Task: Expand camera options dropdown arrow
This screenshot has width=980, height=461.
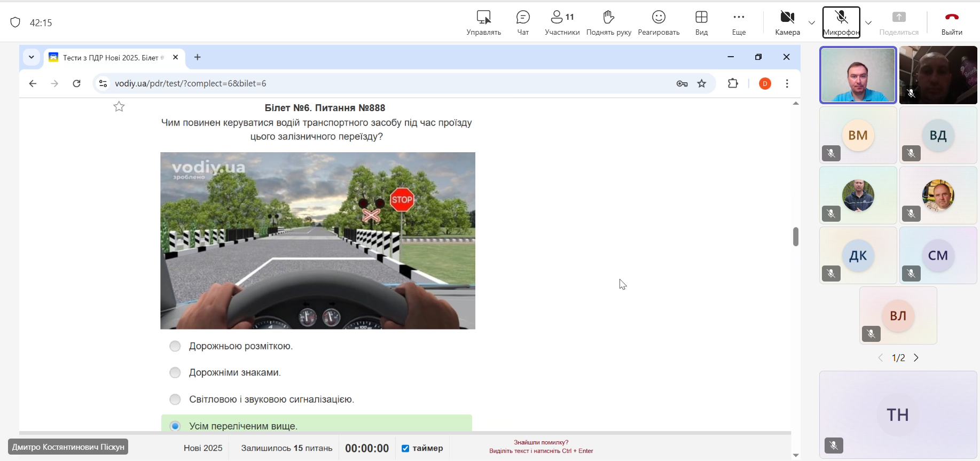Action: (812, 23)
